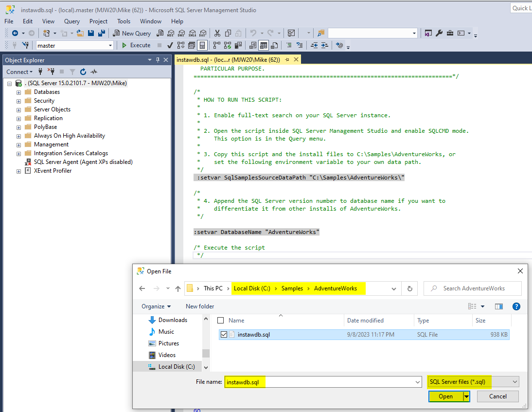Click the Refresh icon in Object Explorer
The image size is (532, 412).
point(83,72)
